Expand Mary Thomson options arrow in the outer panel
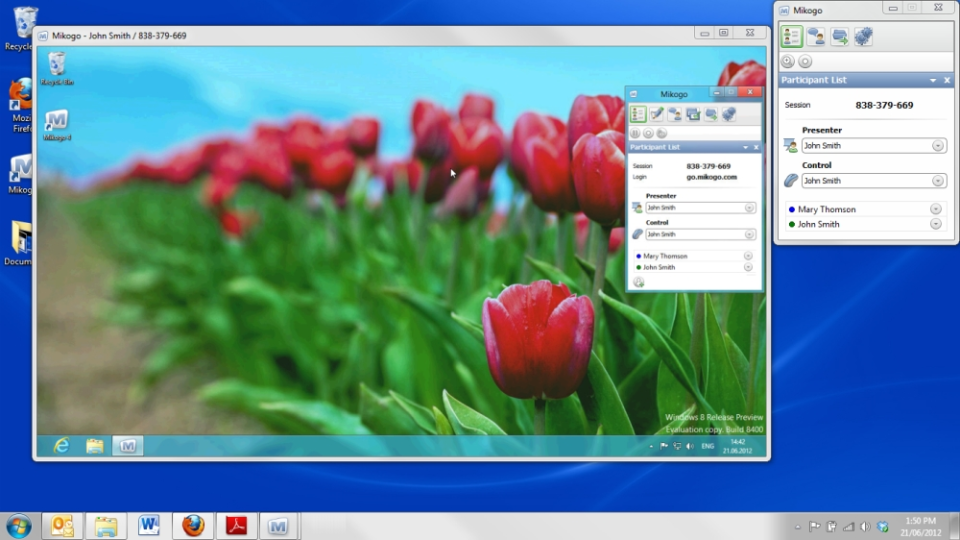Screen dimensions: 960x540 coord(936,209)
